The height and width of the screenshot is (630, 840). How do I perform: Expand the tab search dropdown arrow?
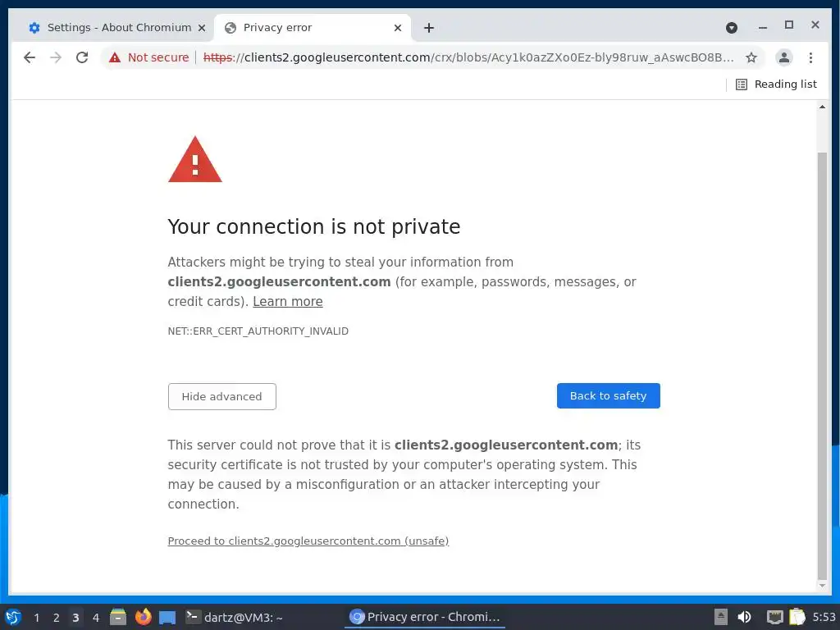(732, 27)
